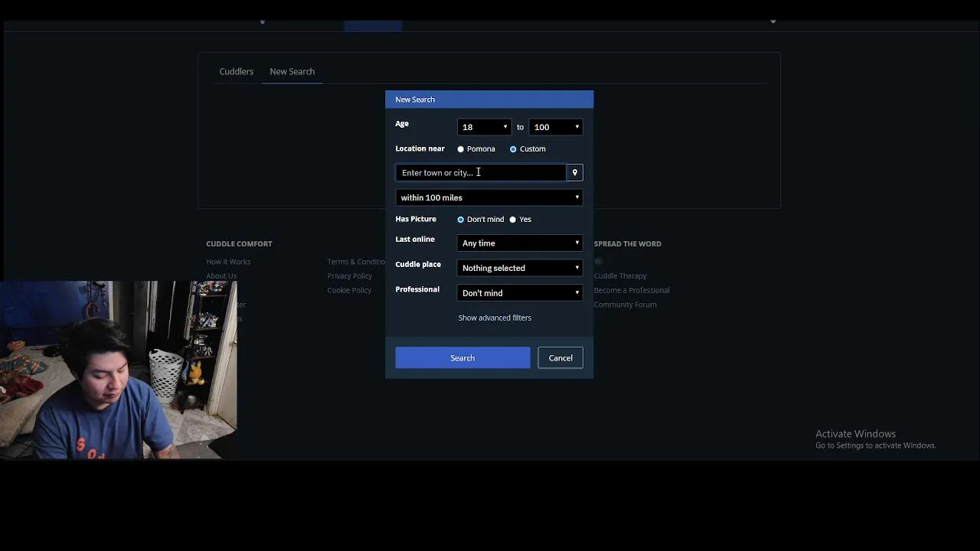Open the Terms & Conditions link

pyautogui.click(x=356, y=262)
